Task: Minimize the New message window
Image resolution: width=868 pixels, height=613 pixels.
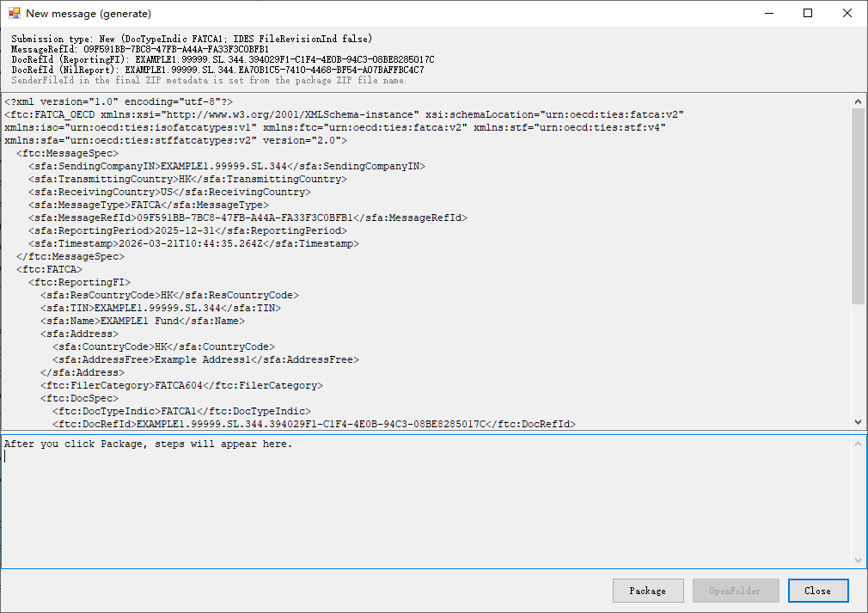Action: [x=769, y=14]
